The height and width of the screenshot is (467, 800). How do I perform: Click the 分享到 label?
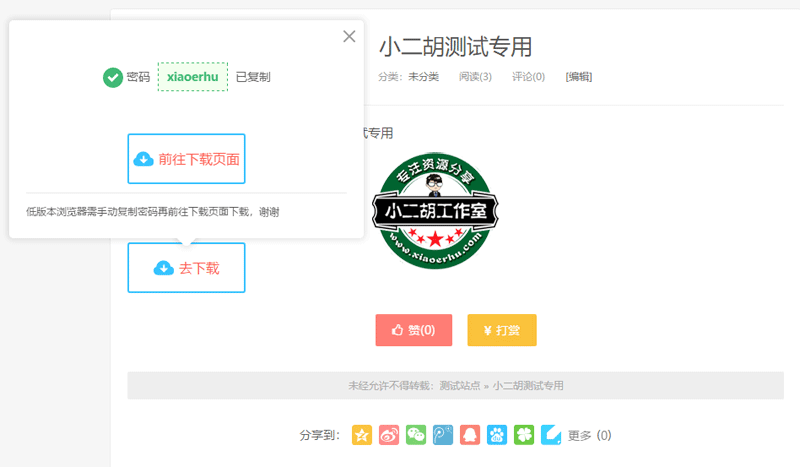pos(319,435)
